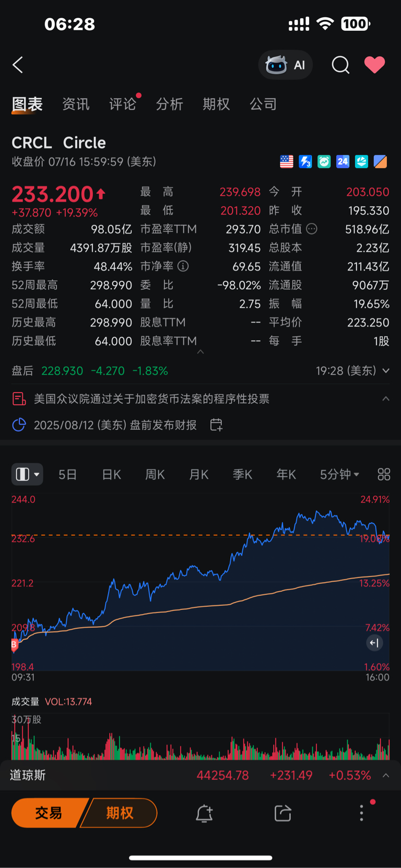
Task: Tap the blue 24-hour trading icon
Action: point(343,162)
